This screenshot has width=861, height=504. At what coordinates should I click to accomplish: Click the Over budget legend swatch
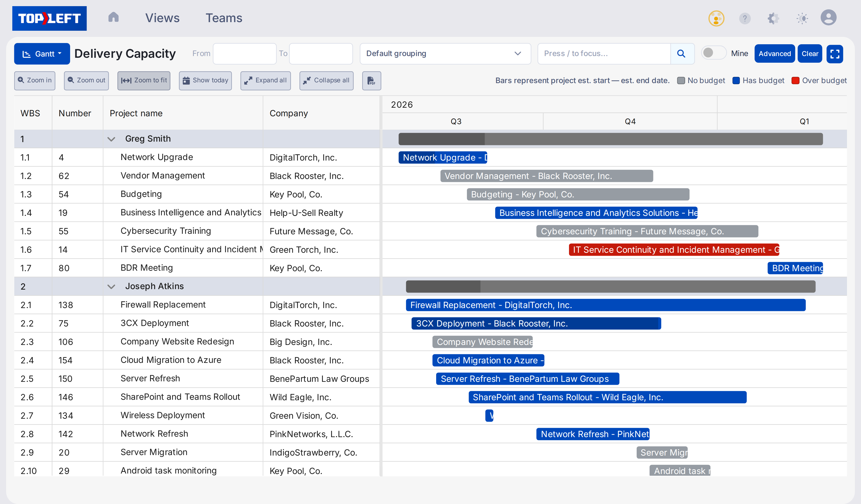[x=795, y=81]
